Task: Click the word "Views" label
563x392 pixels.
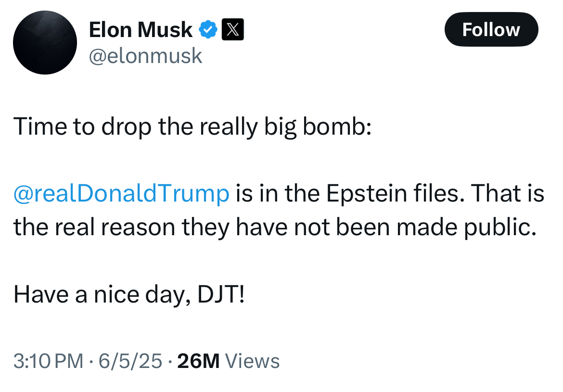Action: [252, 361]
